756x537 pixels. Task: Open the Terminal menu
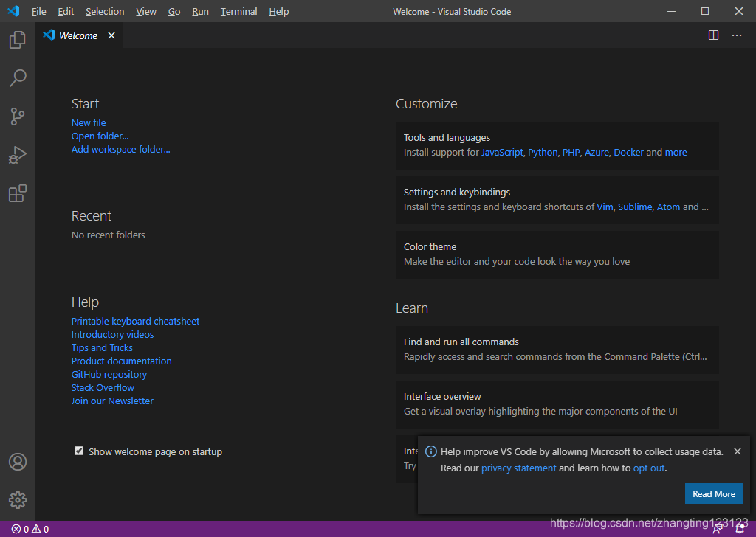238,11
